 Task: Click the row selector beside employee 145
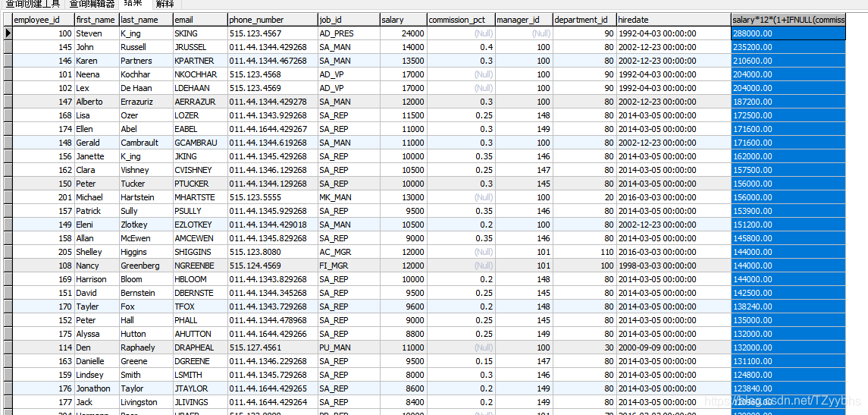click(x=7, y=47)
